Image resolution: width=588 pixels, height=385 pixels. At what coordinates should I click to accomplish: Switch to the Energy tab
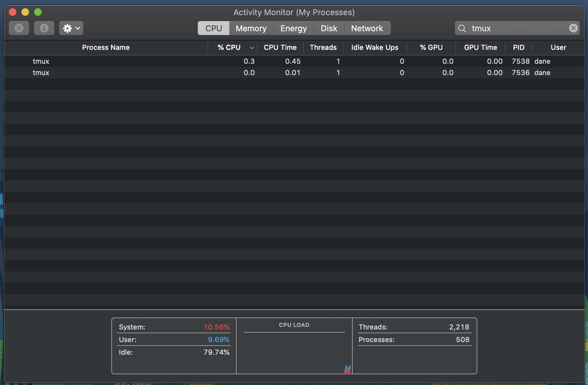tap(293, 28)
